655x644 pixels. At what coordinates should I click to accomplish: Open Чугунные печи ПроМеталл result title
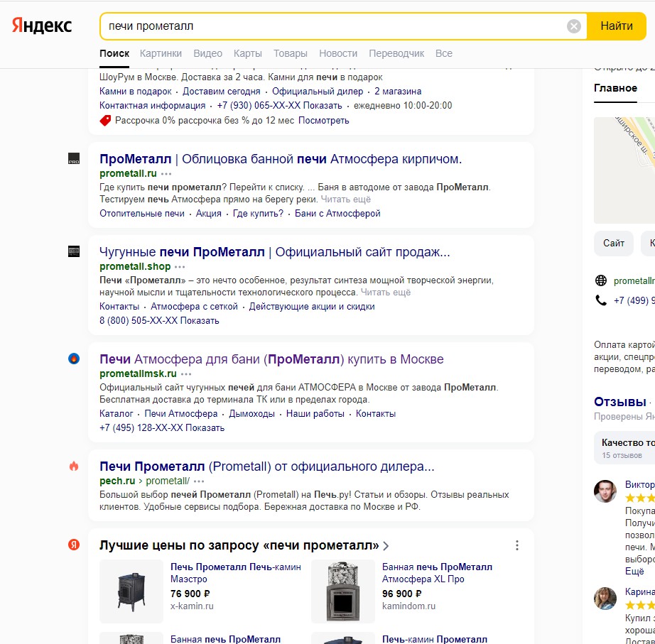(x=275, y=252)
